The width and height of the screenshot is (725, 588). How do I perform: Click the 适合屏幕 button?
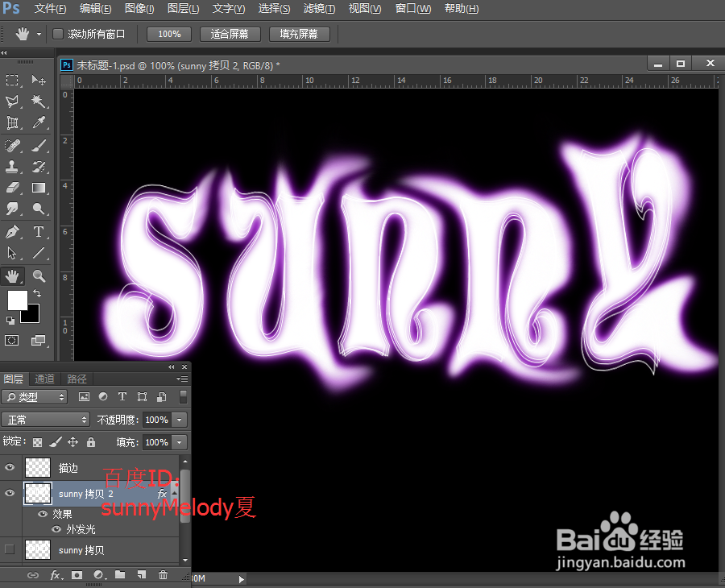pyautogui.click(x=230, y=34)
